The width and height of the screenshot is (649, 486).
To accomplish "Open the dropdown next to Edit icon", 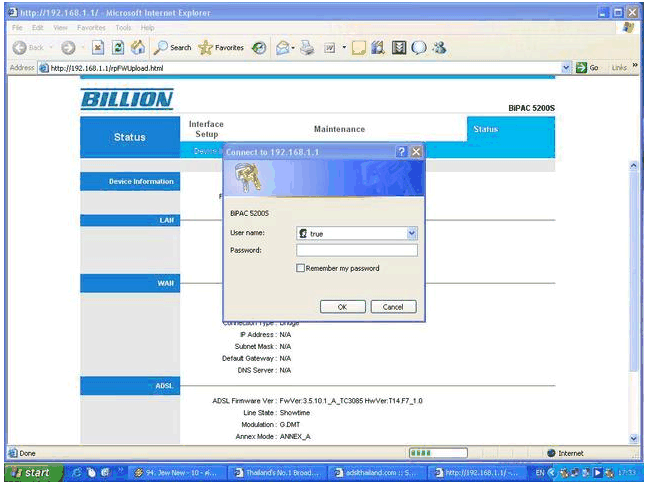I will tap(344, 48).
